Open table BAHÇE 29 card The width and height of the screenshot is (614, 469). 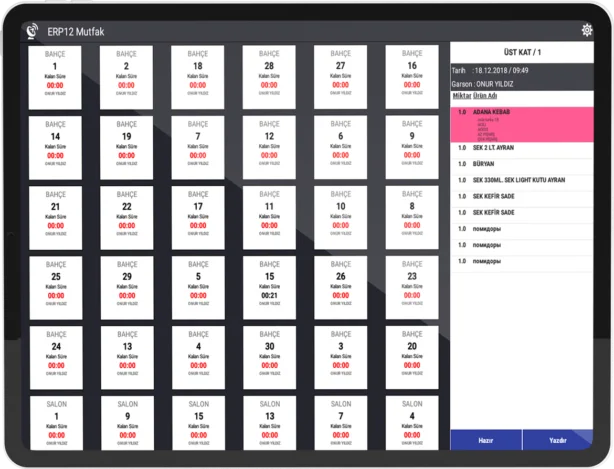coord(127,288)
